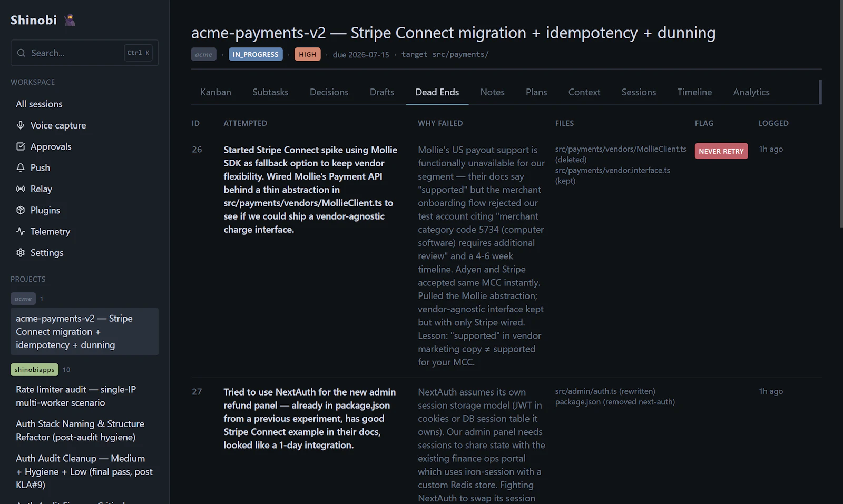Viewport: 843px width, 504px height.
Task: Click the Relay broadcast icon
Action: [21, 189]
